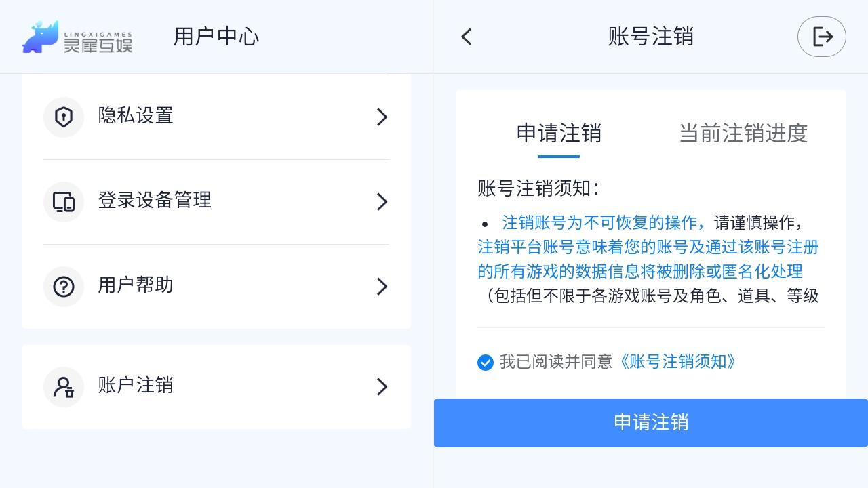Expand 用户帮助 with the chevron arrow
Viewport: 868px width, 488px height.
pos(382,286)
